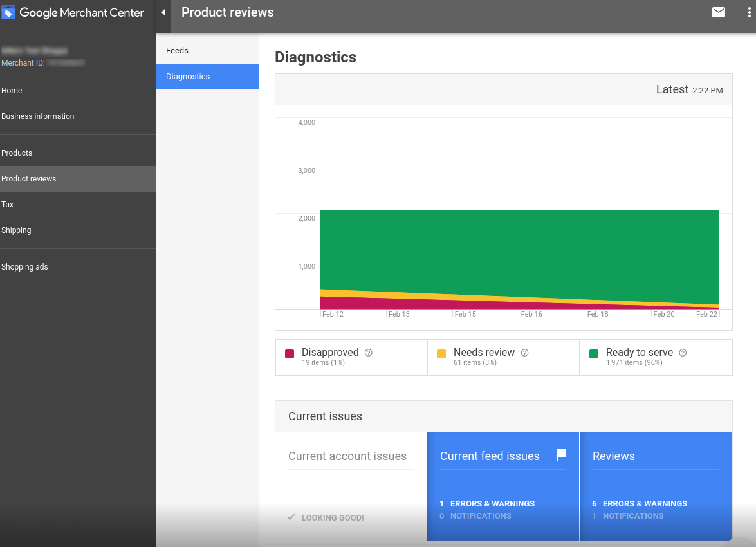756x547 pixels.
Task: Click the Google Merchant Center logo icon
Action: click(8, 12)
